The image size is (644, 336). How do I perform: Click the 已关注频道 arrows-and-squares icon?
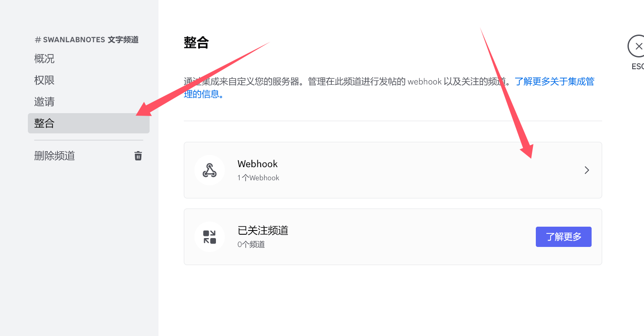210,237
